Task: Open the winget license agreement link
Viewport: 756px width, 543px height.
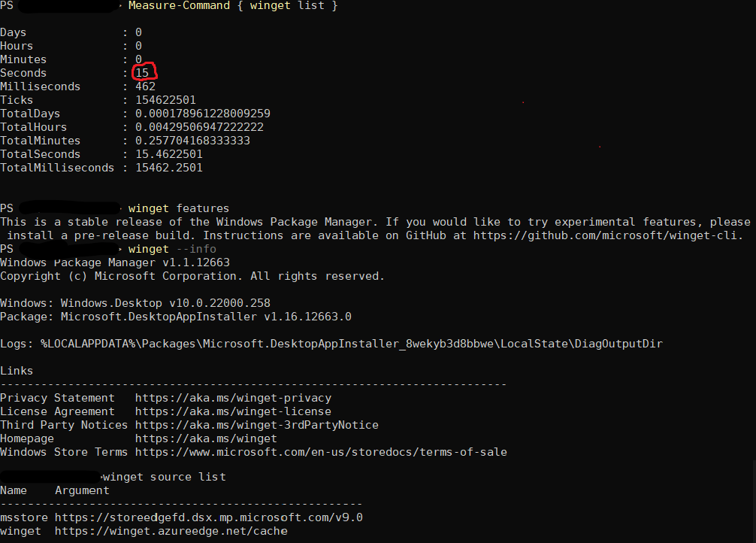Action: click(233, 411)
